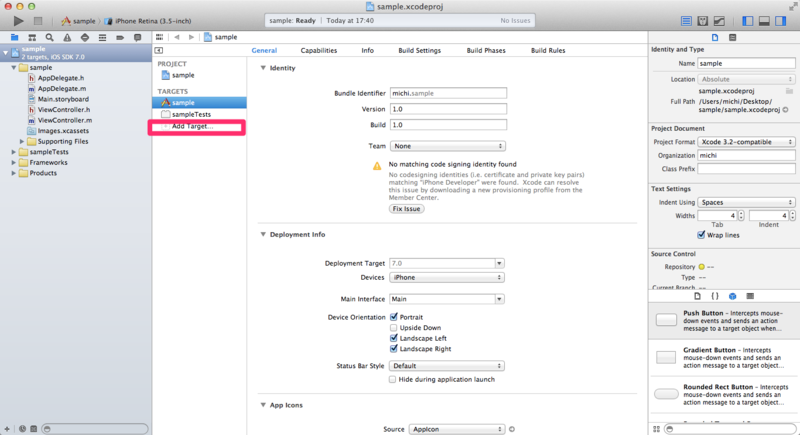Image resolution: width=800 pixels, height=435 pixels.
Task: Click the Fix Issue button
Action: [407, 209]
